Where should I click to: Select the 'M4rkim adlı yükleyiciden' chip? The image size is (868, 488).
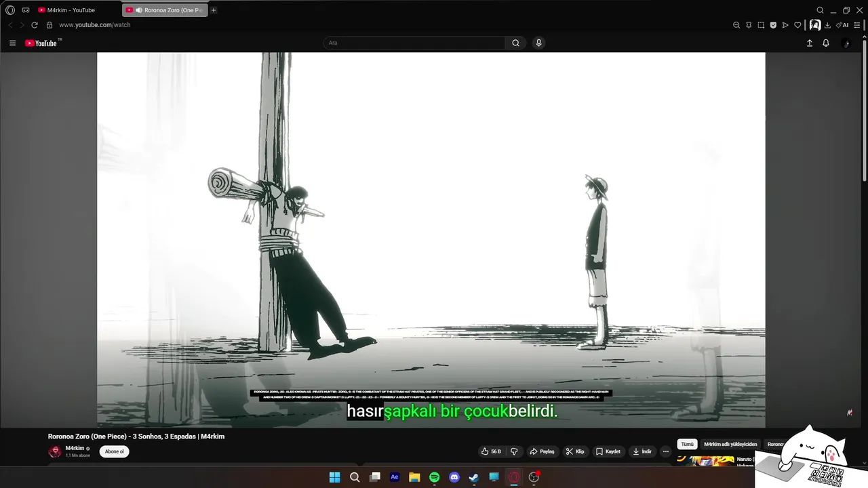(x=730, y=444)
